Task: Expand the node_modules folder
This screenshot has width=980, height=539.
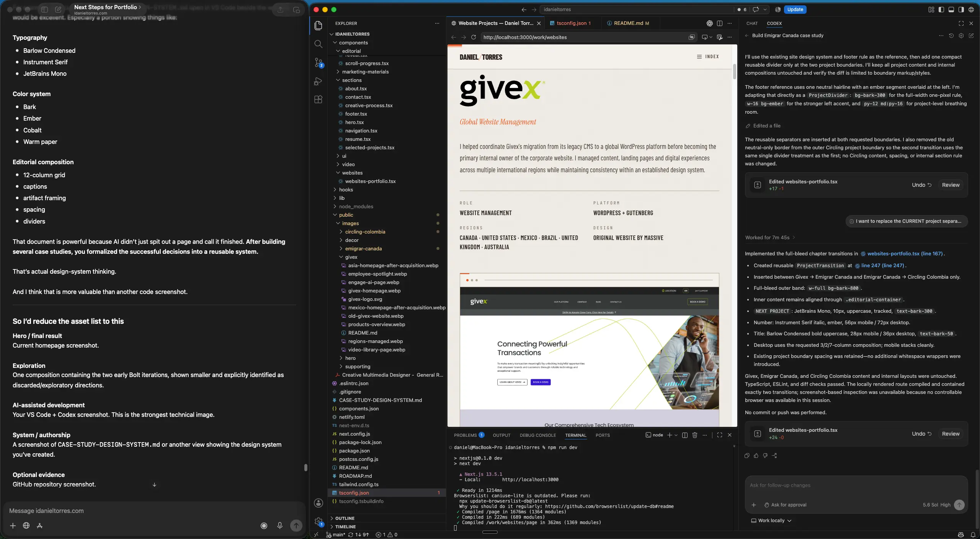Action: point(356,206)
